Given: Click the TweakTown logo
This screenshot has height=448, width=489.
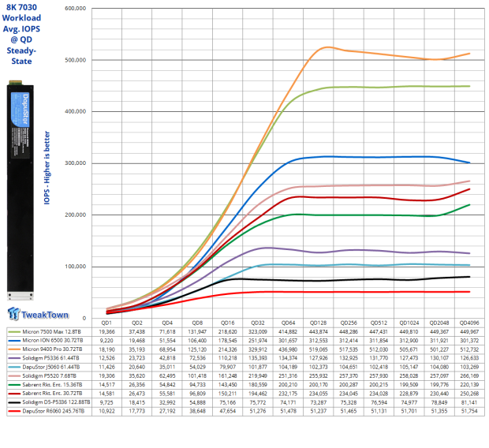Looking at the screenshot, I should (38, 314).
